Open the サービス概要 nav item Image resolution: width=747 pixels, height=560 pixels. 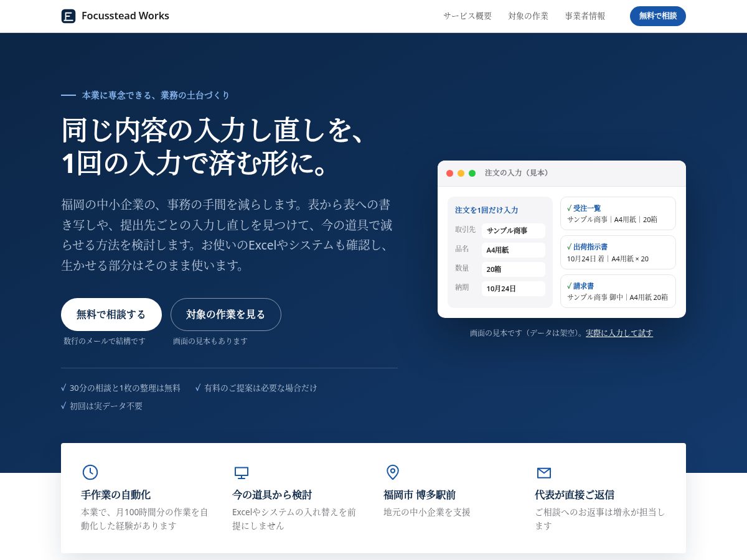pyautogui.click(x=467, y=16)
